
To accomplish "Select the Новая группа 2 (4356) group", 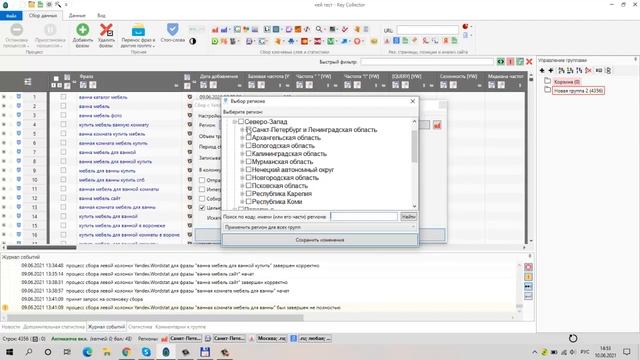I will point(578,91).
